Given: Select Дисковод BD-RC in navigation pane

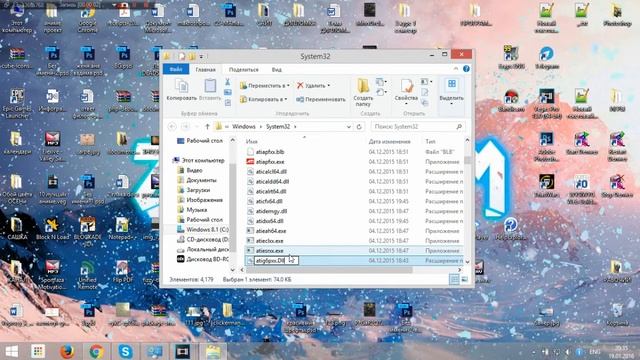Looking at the screenshot, I should [x=207, y=259].
